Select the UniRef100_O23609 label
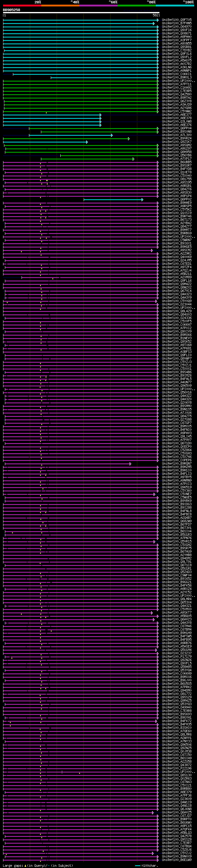 (177, 799)
